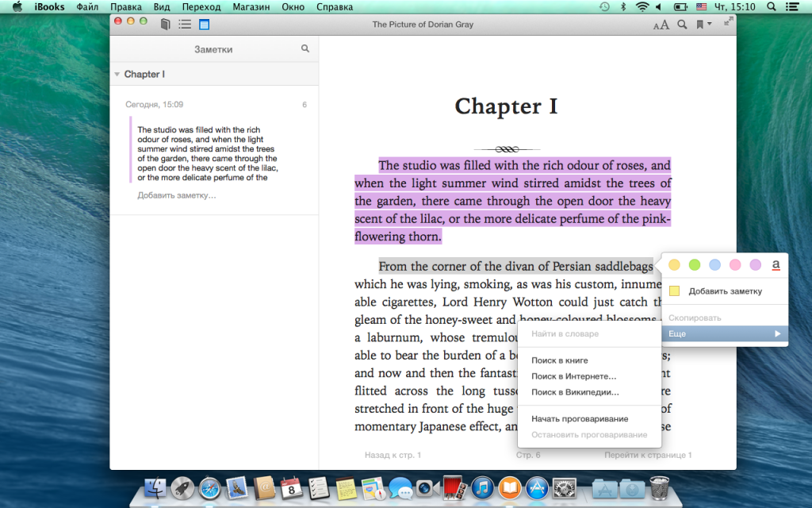Image resolution: width=812 pixels, height=508 pixels.
Task: Open iTunes from the Dock
Action: coord(483,488)
